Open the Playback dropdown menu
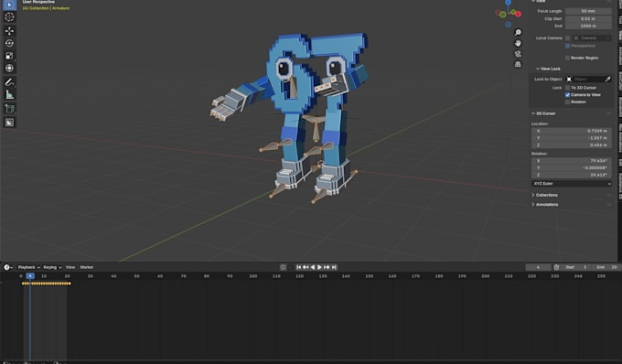The width and height of the screenshot is (622, 364). (x=29, y=267)
